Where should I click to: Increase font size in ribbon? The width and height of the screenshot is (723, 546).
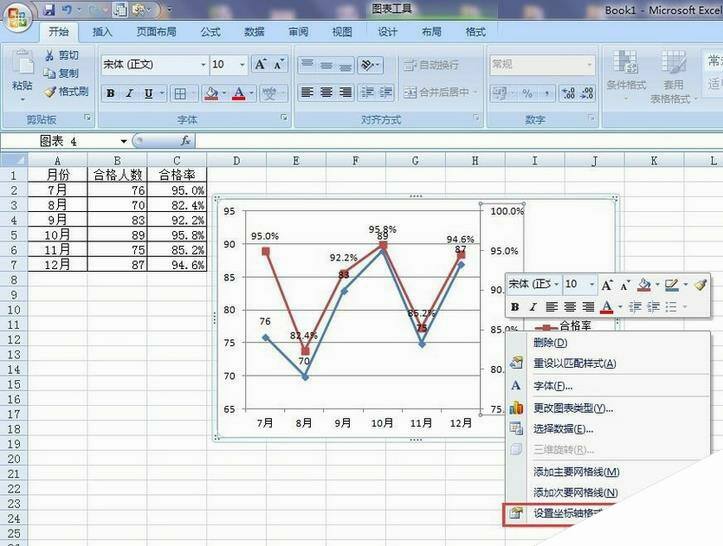pyautogui.click(x=261, y=65)
